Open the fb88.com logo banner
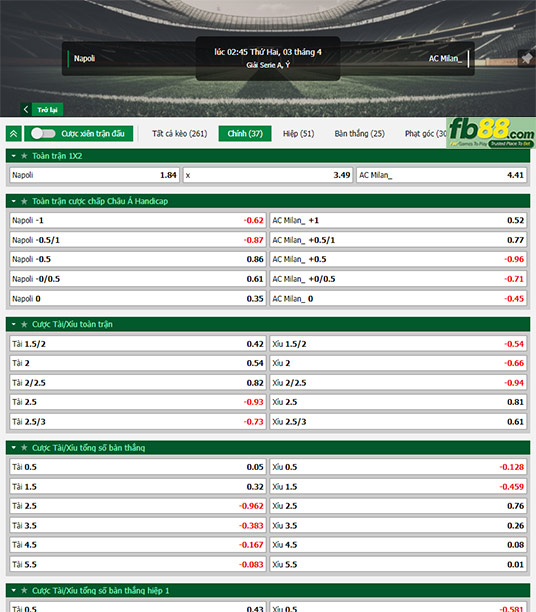 [x=491, y=133]
